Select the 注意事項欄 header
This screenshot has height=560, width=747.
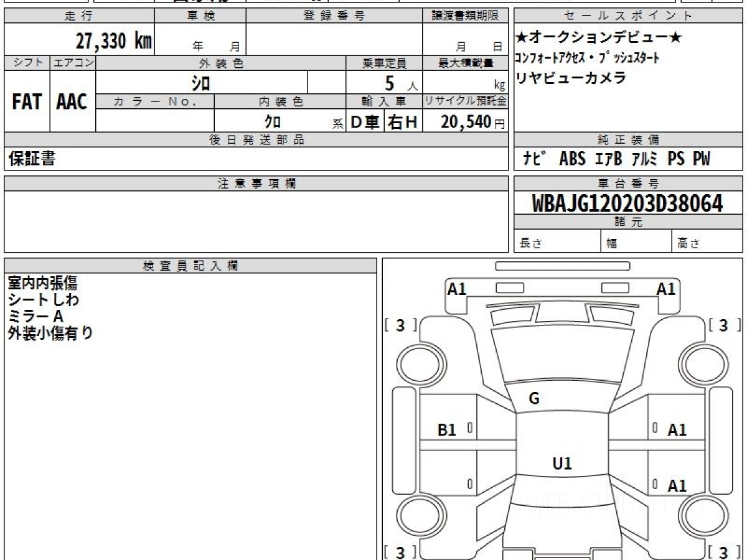tap(256, 183)
